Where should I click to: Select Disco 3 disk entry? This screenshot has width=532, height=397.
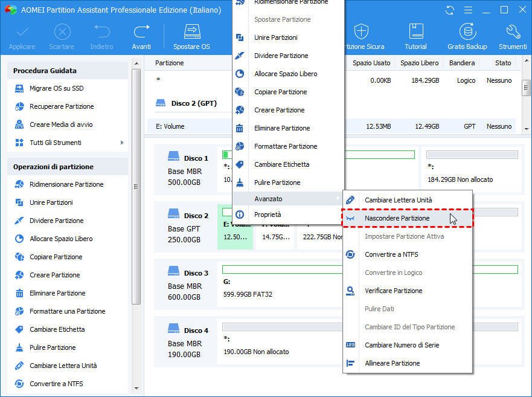[x=185, y=284]
